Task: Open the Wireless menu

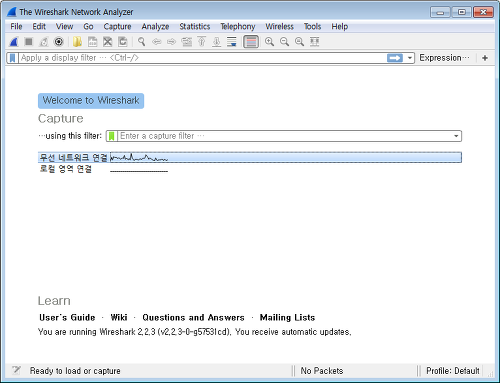Action: click(279, 26)
